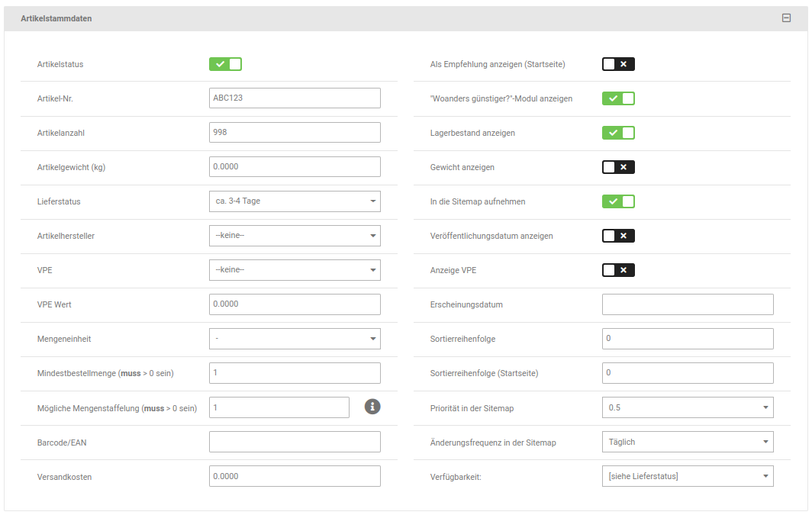Click the info icon beside Mengenstaffelung
The image size is (812, 515).
[x=372, y=407]
